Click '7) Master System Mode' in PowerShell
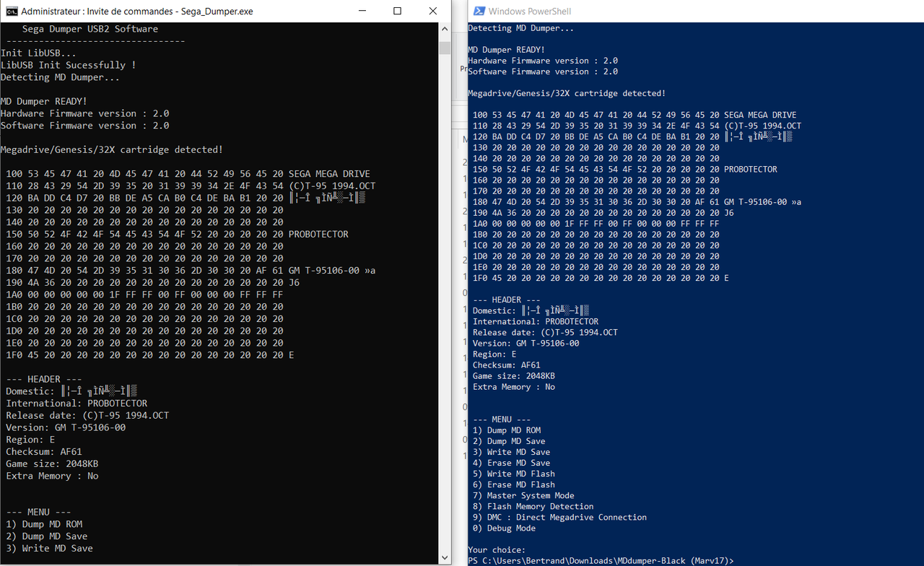 coord(523,495)
